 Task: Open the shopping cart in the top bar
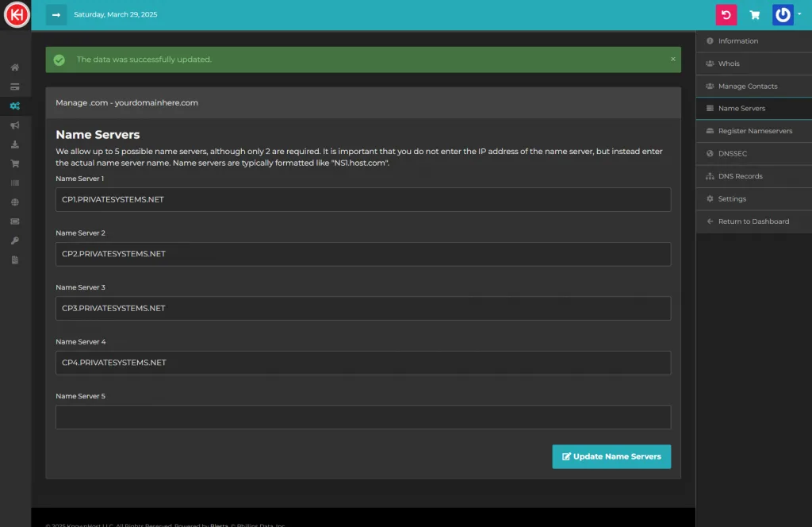tap(755, 15)
